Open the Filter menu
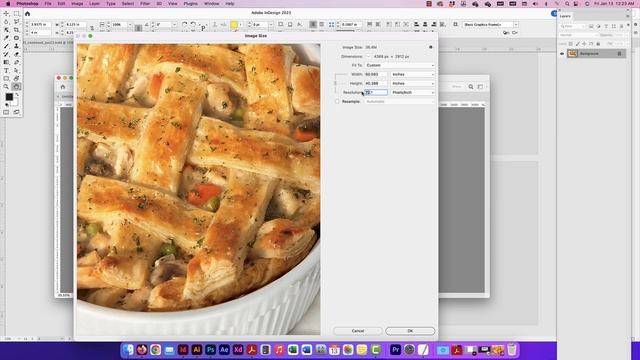 145,4
